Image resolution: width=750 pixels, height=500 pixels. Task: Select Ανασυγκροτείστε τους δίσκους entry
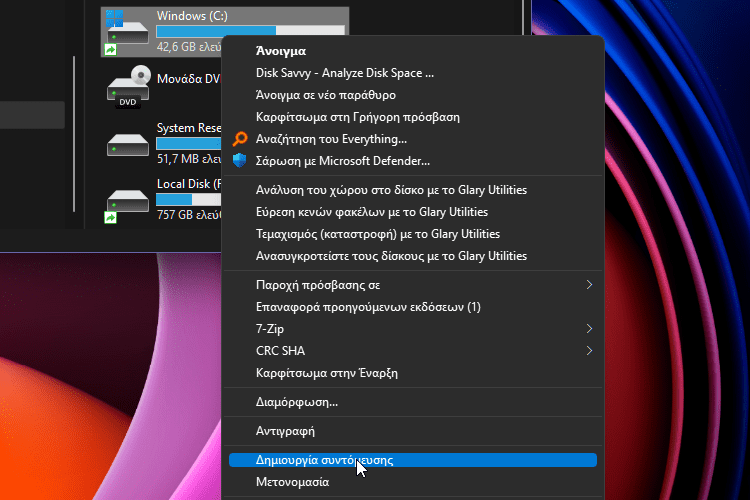tap(413, 256)
